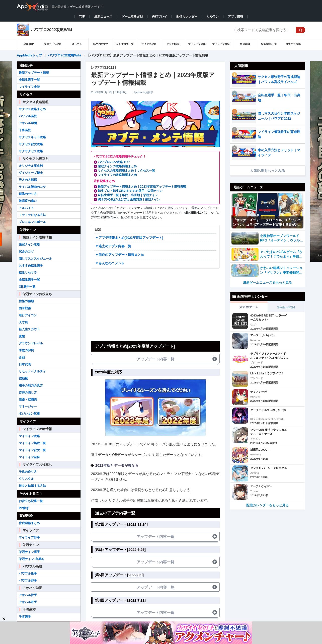Open 栄冠ナインの攻略情報まとめ link in pink box
The height and width of the screenshot is (644, 322).
tap(117, 166)
